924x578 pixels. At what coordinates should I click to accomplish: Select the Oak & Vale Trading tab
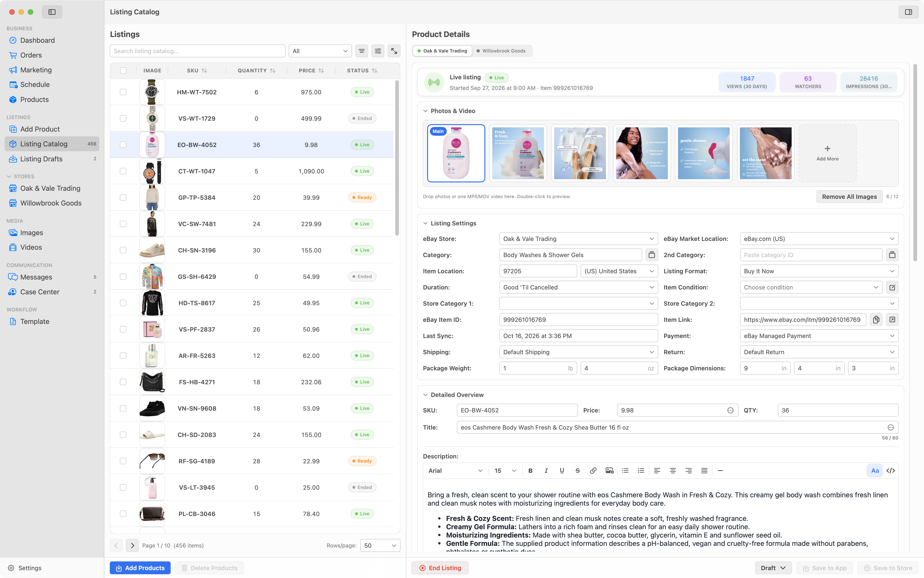pyautogui.click(x=442, y=51)
